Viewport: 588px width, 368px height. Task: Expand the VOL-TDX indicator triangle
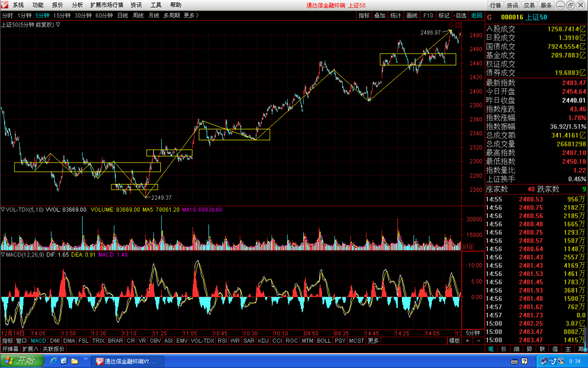(3, 209)
